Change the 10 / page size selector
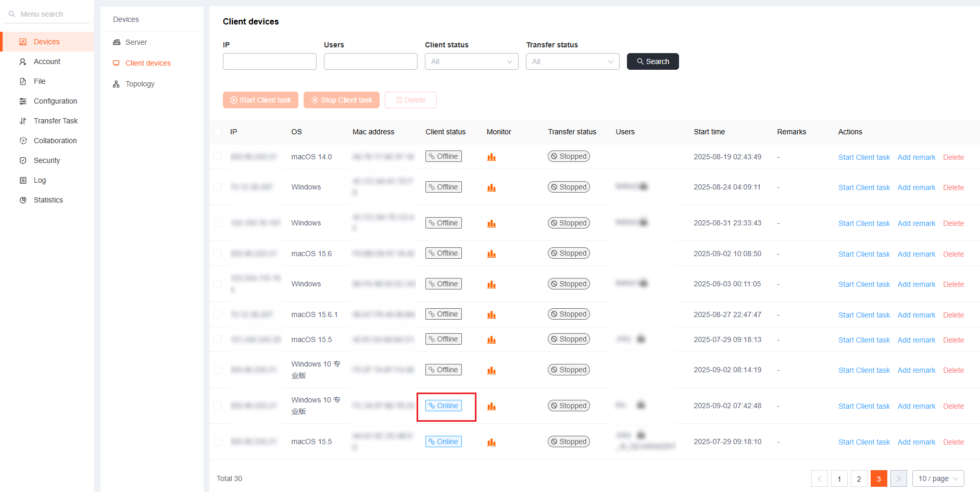Screen dimensions: 980x492 click(x=937, y=478)
